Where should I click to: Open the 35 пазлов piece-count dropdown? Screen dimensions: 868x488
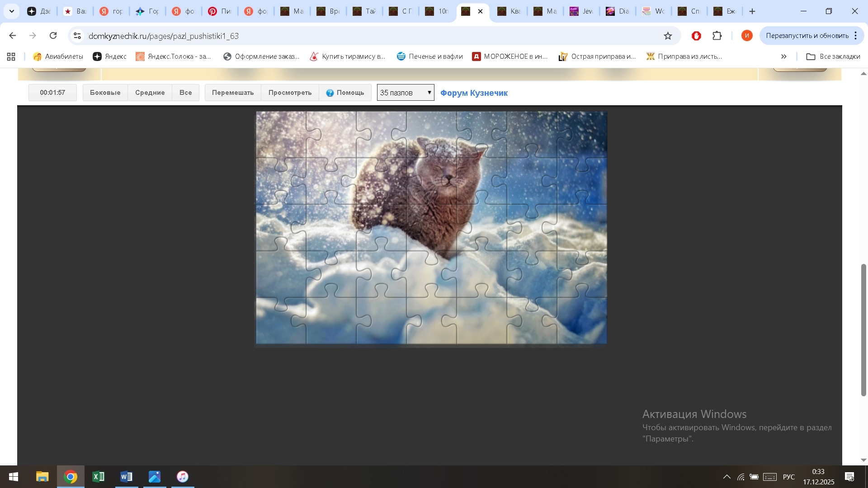[x=405, y=93]
